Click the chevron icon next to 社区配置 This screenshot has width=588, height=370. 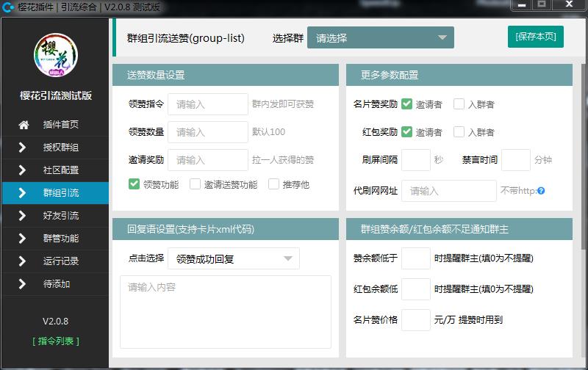22,170
